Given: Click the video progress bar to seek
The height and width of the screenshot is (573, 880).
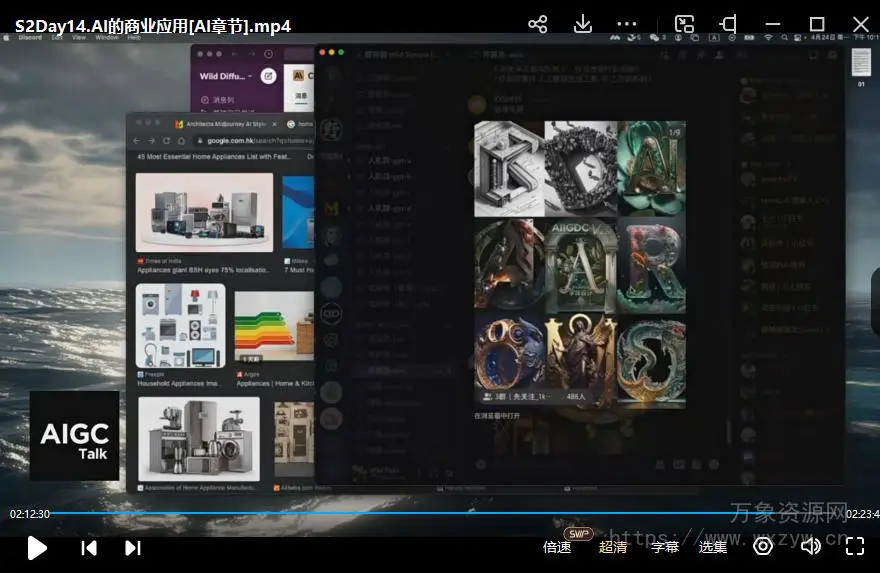Looking at the screenshot, I should (440, 514).
